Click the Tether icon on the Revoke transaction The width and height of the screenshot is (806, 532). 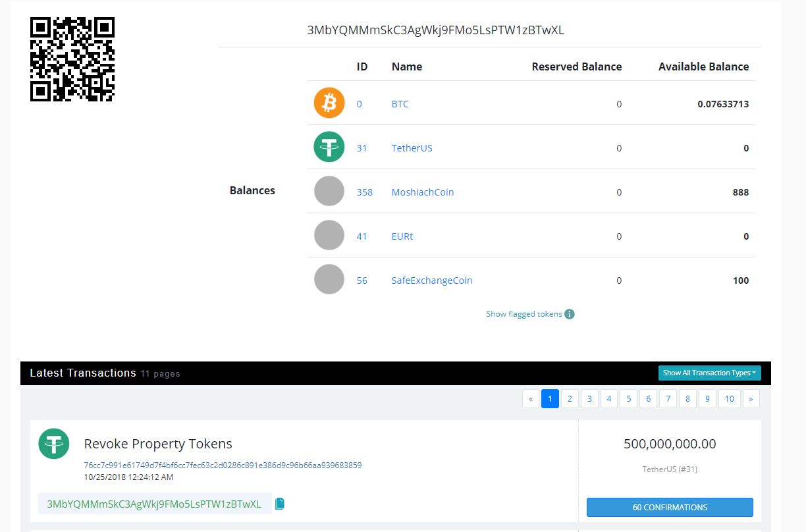click(x=53, y=444)
